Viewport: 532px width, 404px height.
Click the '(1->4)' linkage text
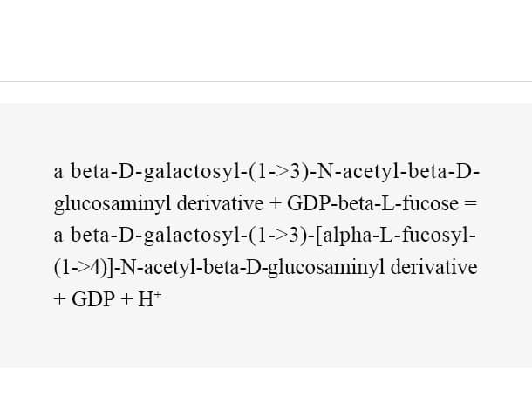pyautogui.click(x=80, y=268)
